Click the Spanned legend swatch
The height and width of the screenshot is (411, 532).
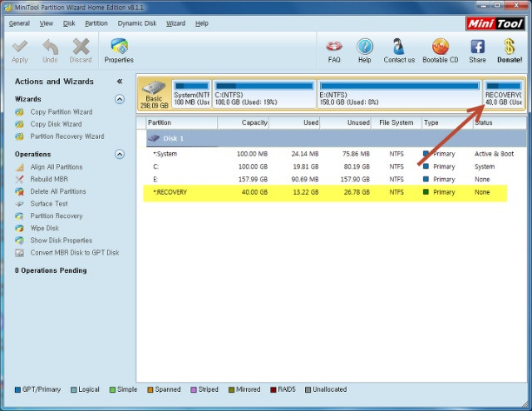point(150,389)
